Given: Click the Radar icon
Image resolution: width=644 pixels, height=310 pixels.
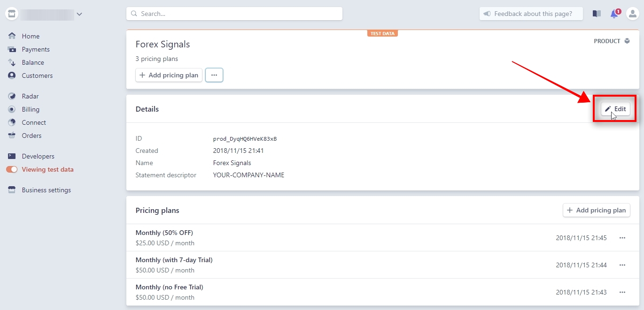Looking at the screenshot, I should click(11, 96).
